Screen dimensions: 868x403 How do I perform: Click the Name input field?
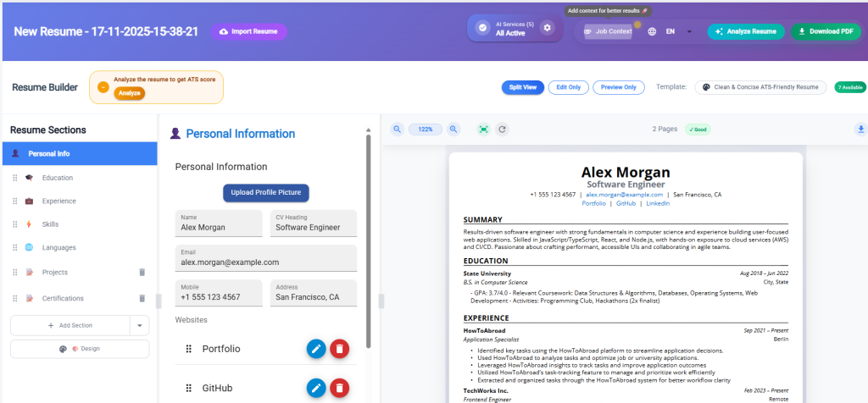click(x=219, y=224)
